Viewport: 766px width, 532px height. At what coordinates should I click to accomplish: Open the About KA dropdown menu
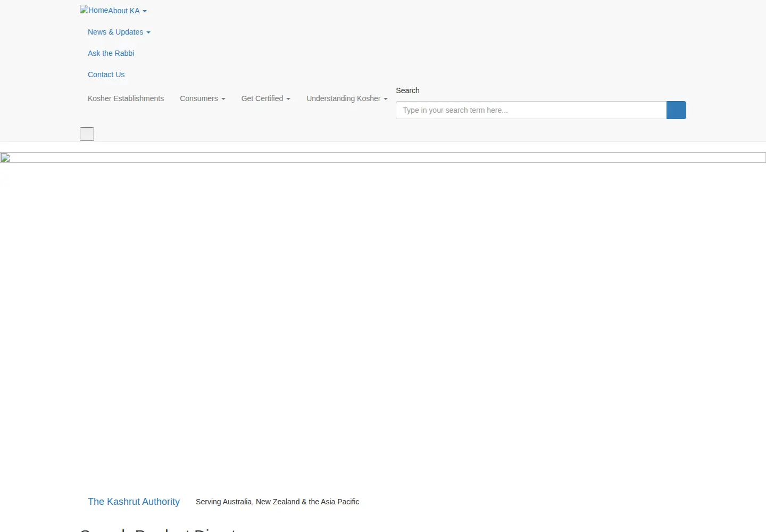coord(127,11)
